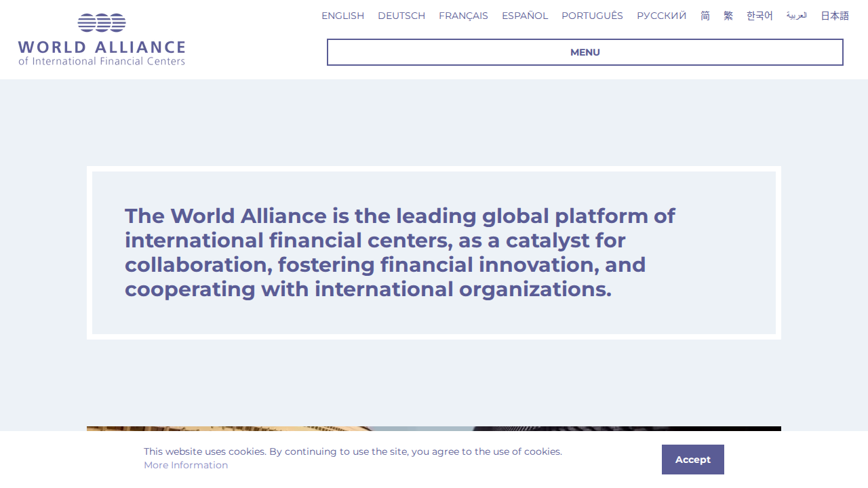Click the 'This website uses cookies' text
This screenshot has height=488, width=868.
[x=353, y=451]
